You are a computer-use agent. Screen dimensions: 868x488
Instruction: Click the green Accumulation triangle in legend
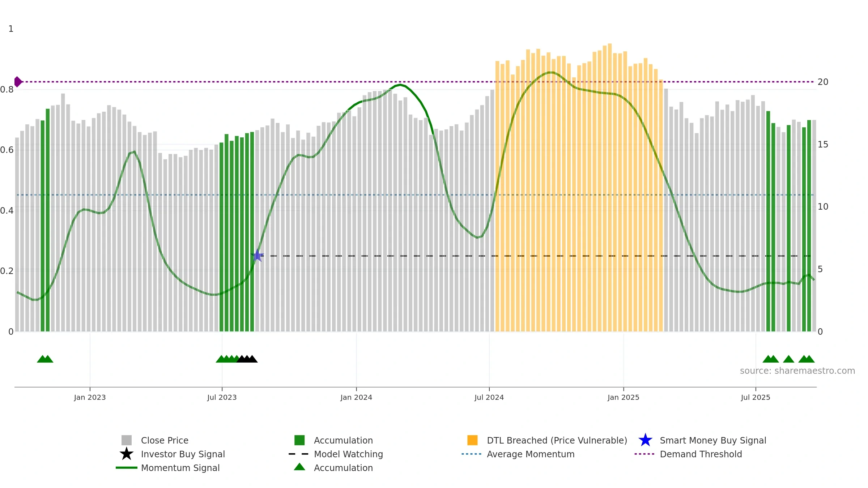click(x=299, y=467)
